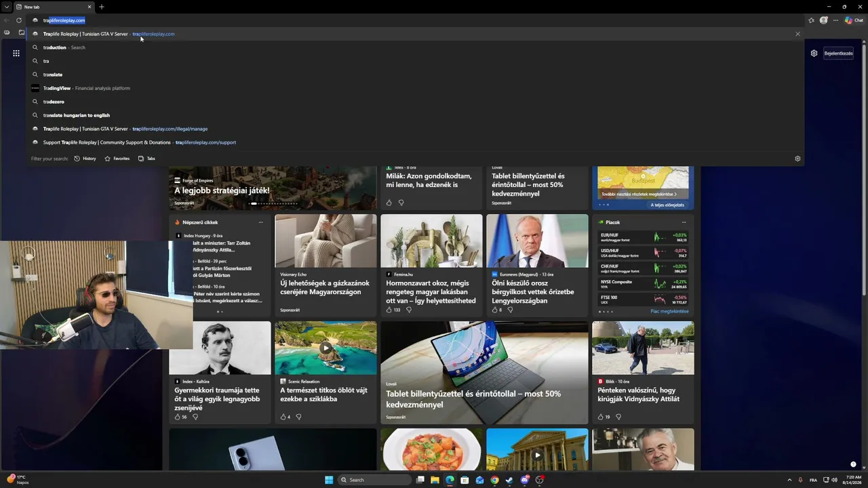Select the 'tradezero' search suggestion
This screenshot has height=488, width=868.
click(x=415, y=102)
